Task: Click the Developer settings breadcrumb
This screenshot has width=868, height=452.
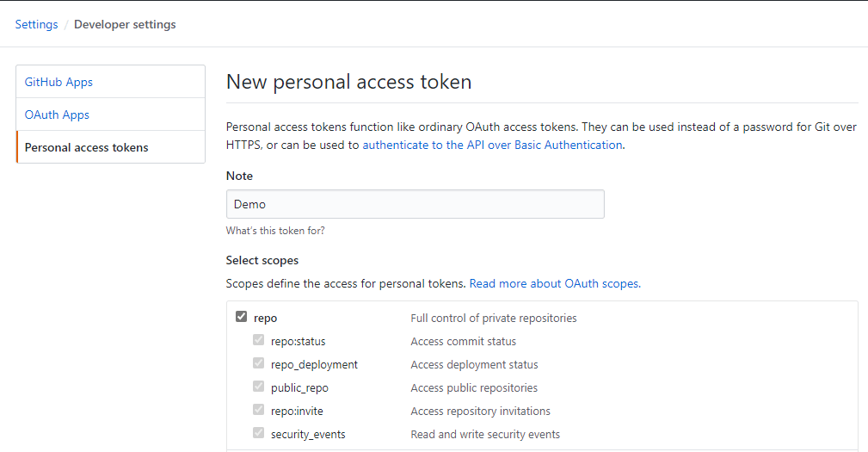Action: [x=125, y=24]
